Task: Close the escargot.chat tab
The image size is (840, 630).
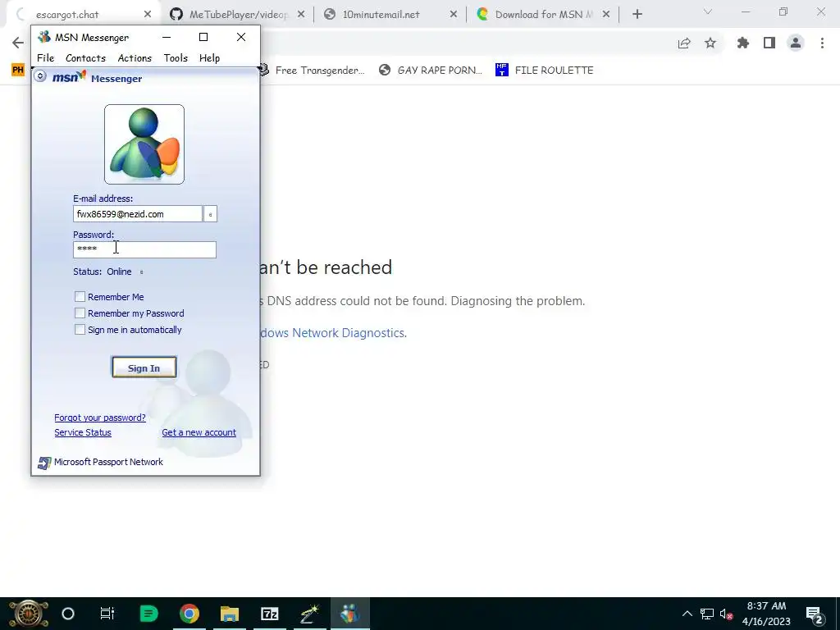Action: [x=148, y=15]
